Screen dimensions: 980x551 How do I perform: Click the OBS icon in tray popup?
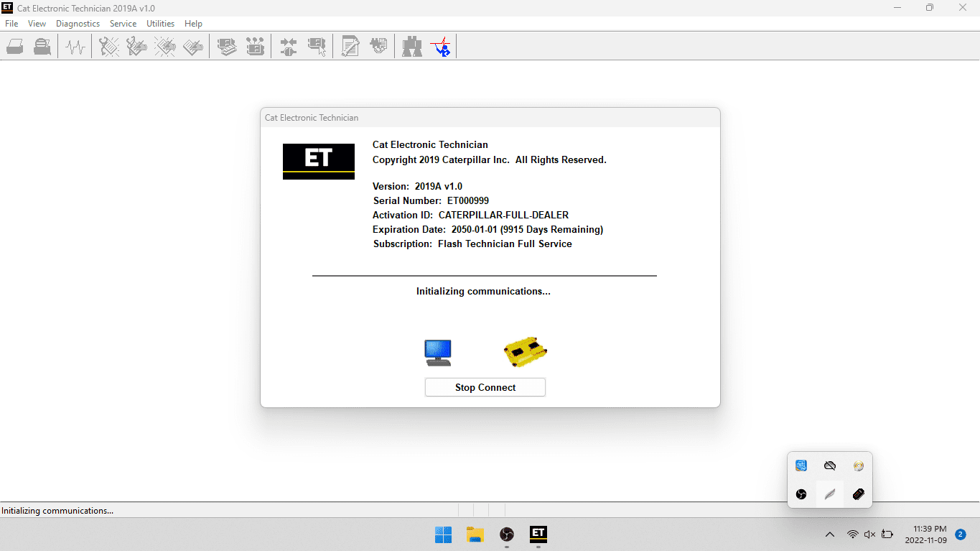pos(801,494)
